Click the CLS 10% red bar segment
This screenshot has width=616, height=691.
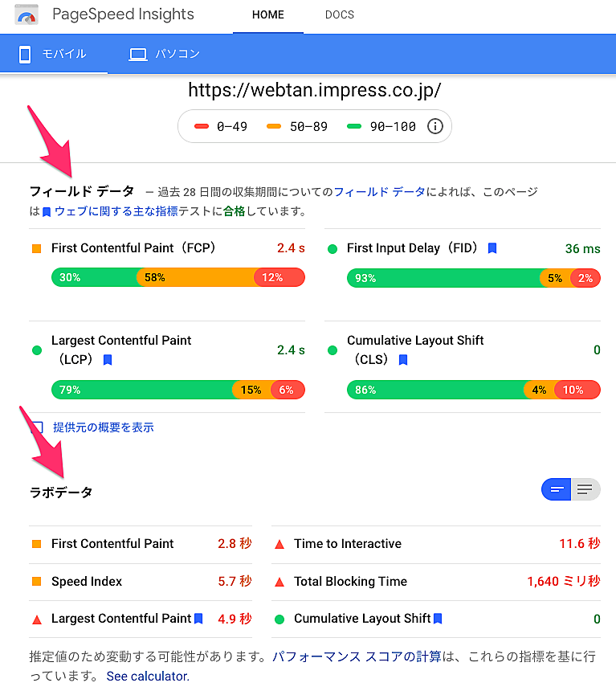tap(577, 390)
